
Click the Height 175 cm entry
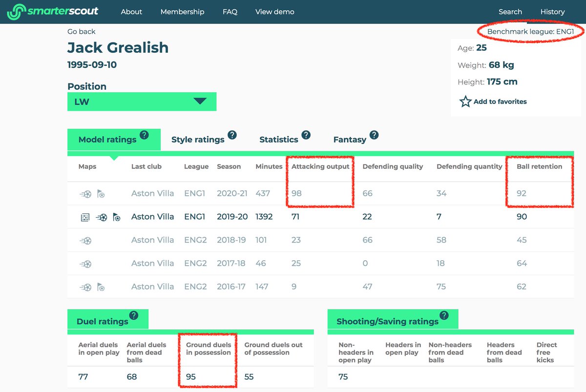pyautogui.click(x=487, y=82)
